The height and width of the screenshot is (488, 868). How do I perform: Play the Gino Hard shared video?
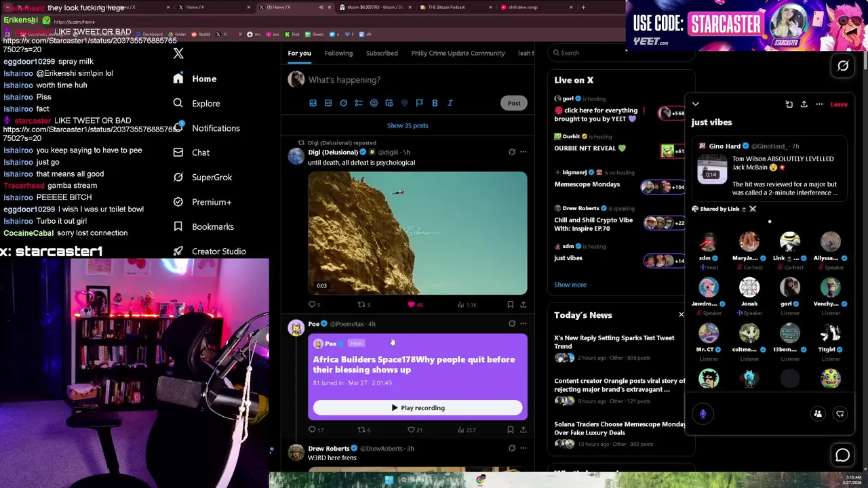coord(711,168)
